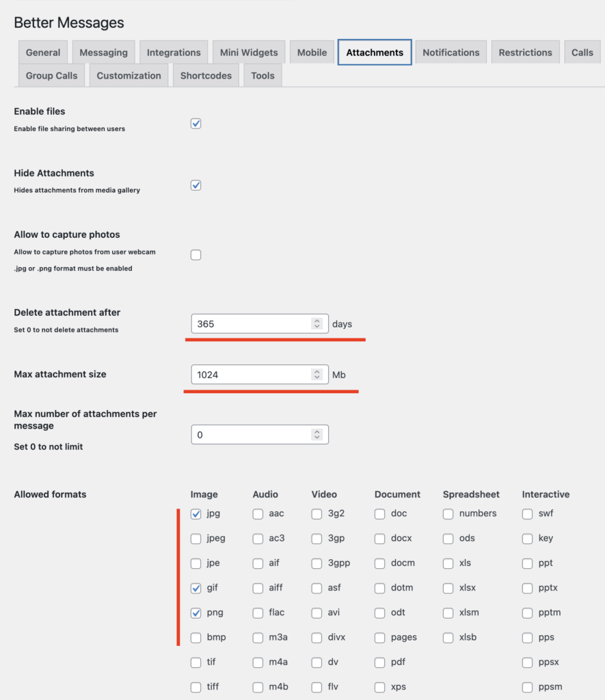Enable the xlsx spreadsheet format

point(448,588)
